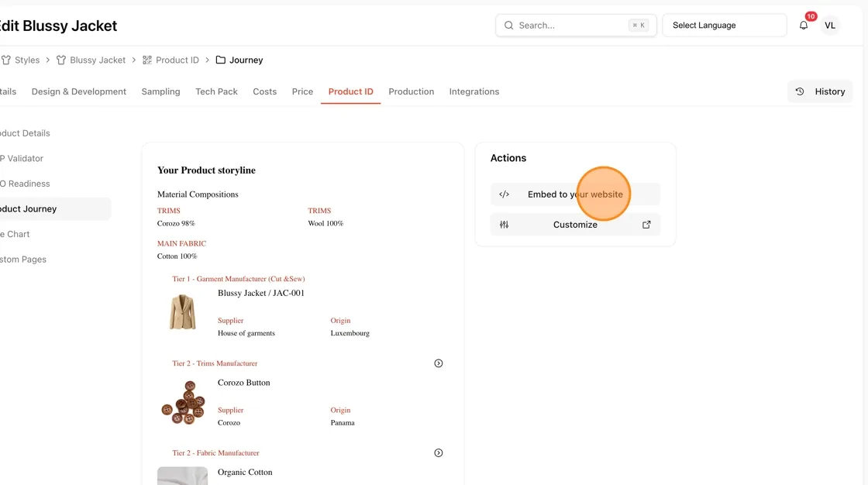Navigate to Styles breadcrumb
868x485 pixels.
point(27,60)
